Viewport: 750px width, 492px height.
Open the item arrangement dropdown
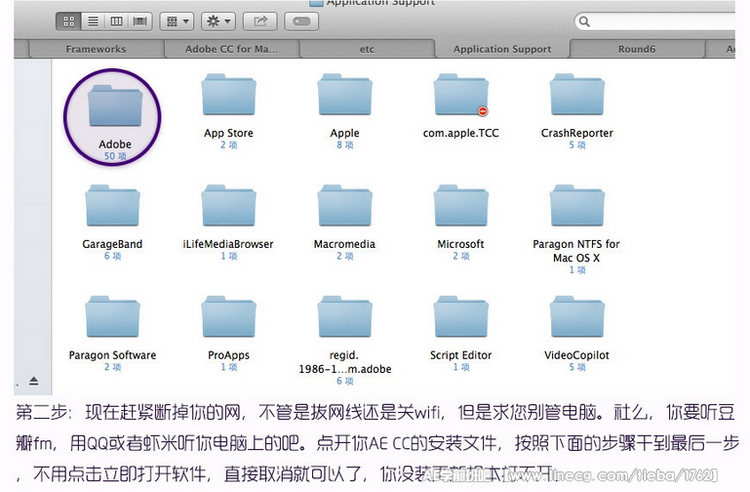pyautogui.click(x=176, y=22)
